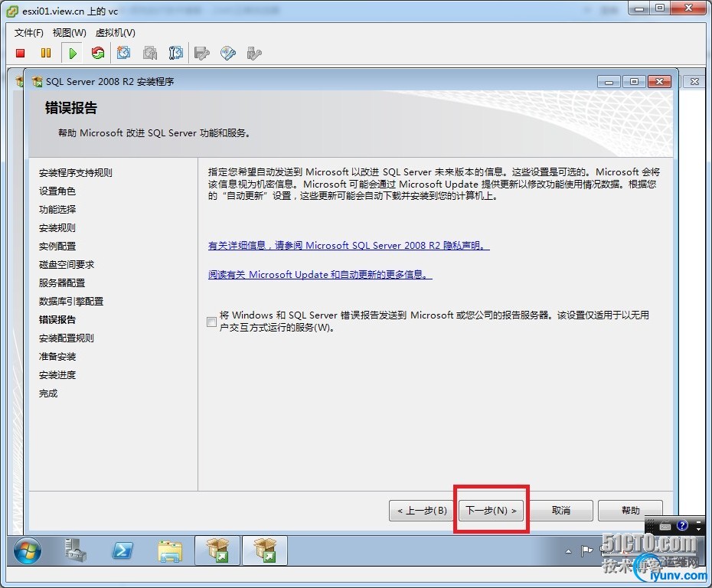Select 安装程序支持规则 step in sidebar
Image resolution: width=712 pixels, height=588 pixels.
(x=75, y=172)
